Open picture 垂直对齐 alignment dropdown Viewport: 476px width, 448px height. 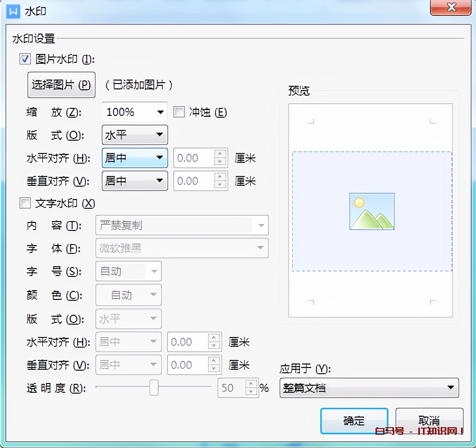(134, 181)
